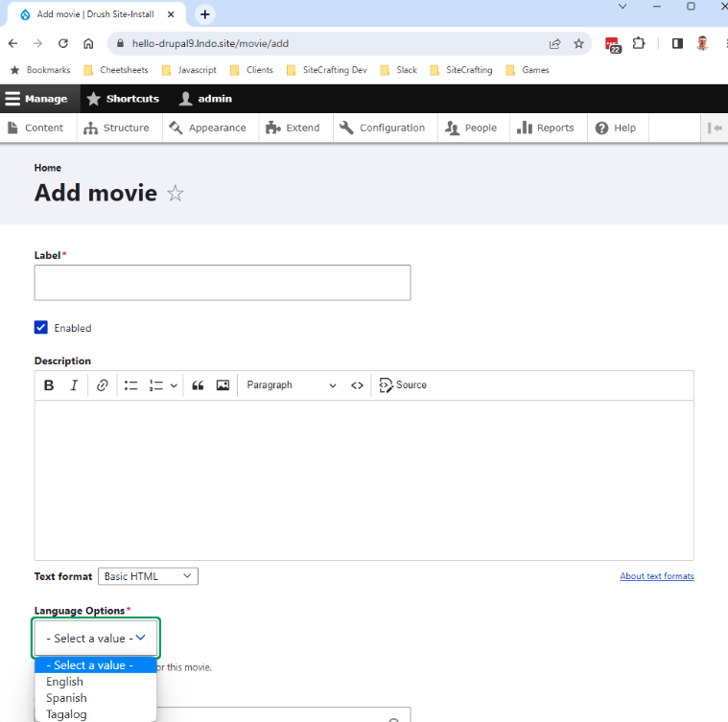Switch toolbar to vertical orientation
728x722 pixels.
pyautogui.click(x=714, y=128)
